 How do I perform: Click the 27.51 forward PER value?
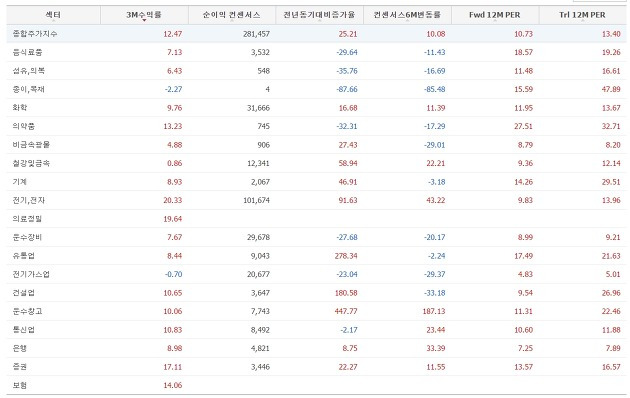pos(524,127)
